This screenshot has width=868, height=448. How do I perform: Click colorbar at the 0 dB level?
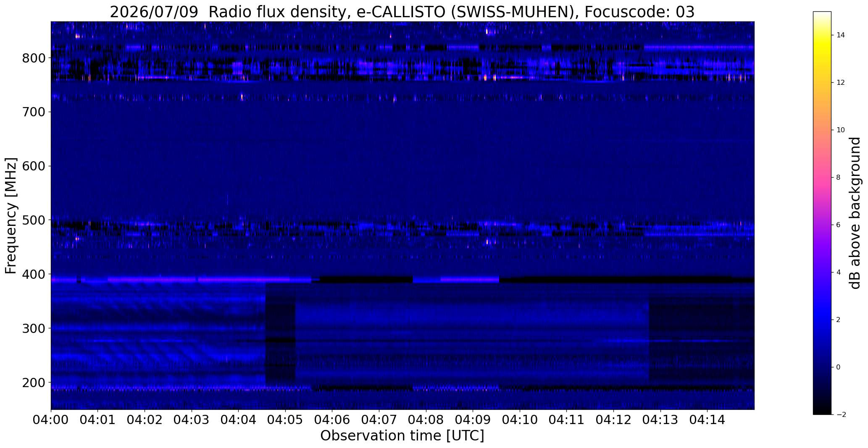[x=822, y=367]
